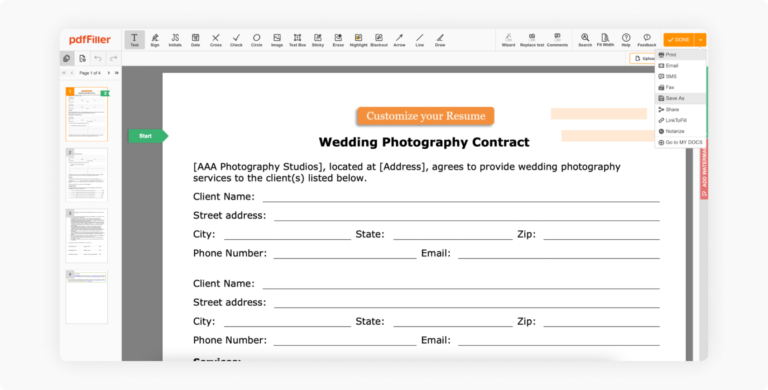Screen dimensions: 768x390
Task: Click the pdfFiller logo
Action: pyautogui.click(x=90, y=40)
